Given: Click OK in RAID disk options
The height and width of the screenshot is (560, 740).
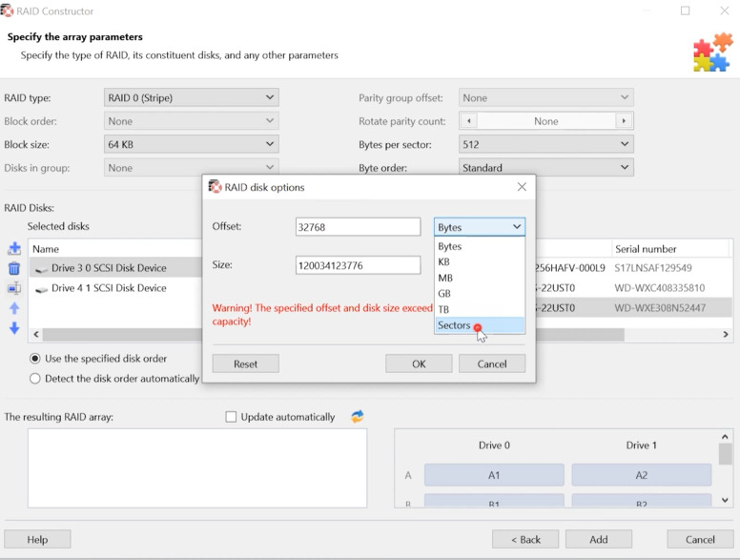Looking at the screenshot, I should tap(419, 364).
